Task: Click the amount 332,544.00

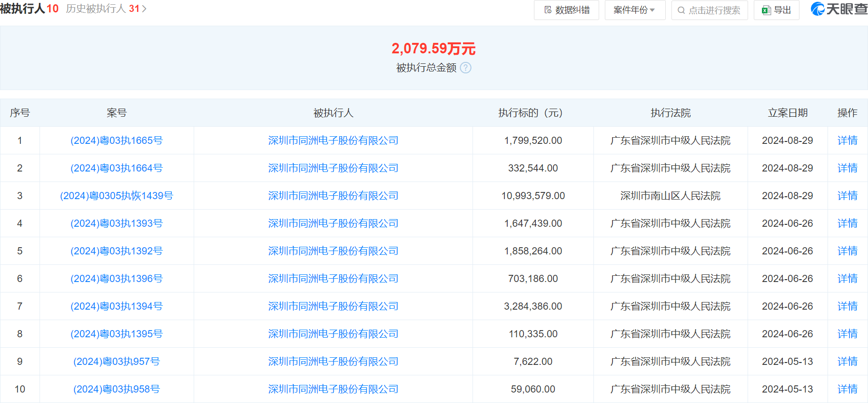Action: coord(533,168)
